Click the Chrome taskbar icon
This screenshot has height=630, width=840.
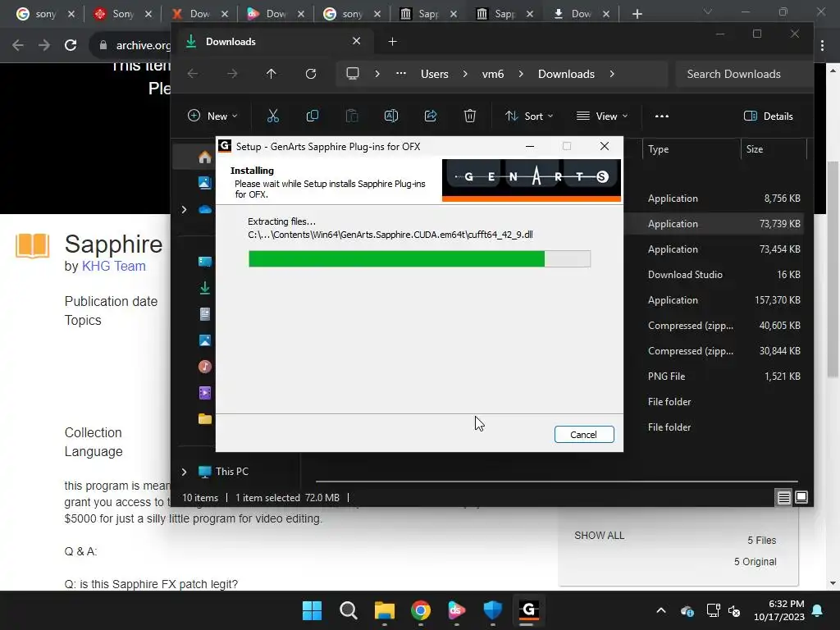(421, 610)
